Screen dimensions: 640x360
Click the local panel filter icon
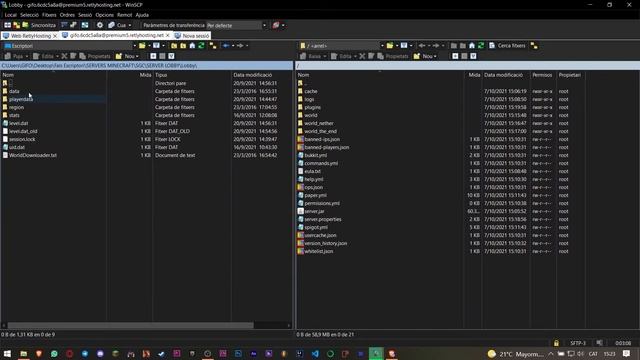[x=156, y=46]
